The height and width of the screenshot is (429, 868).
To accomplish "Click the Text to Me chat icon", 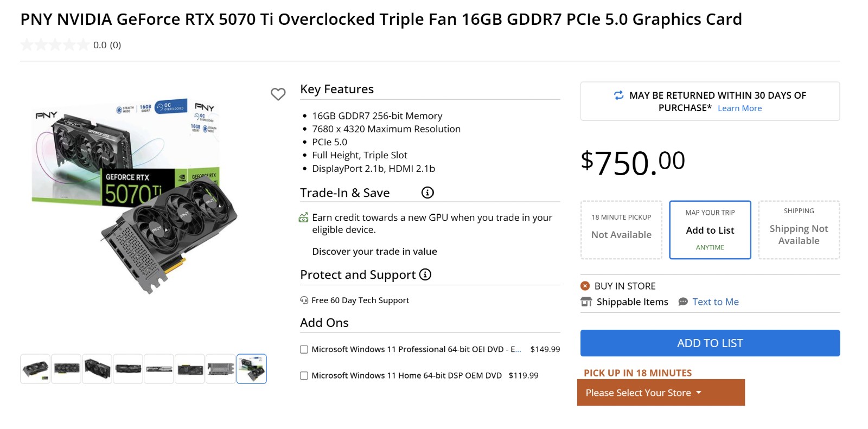I will [683, 302].
